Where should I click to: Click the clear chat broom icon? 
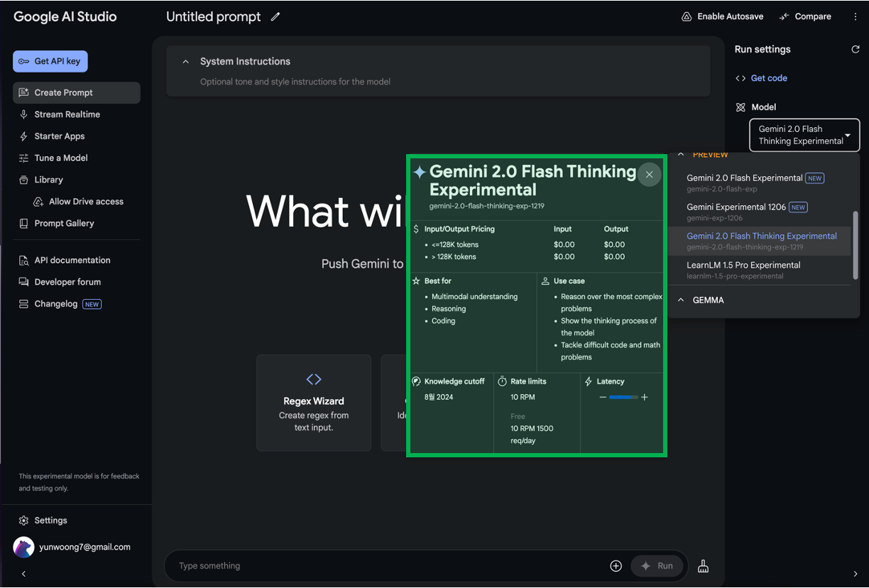703,566
